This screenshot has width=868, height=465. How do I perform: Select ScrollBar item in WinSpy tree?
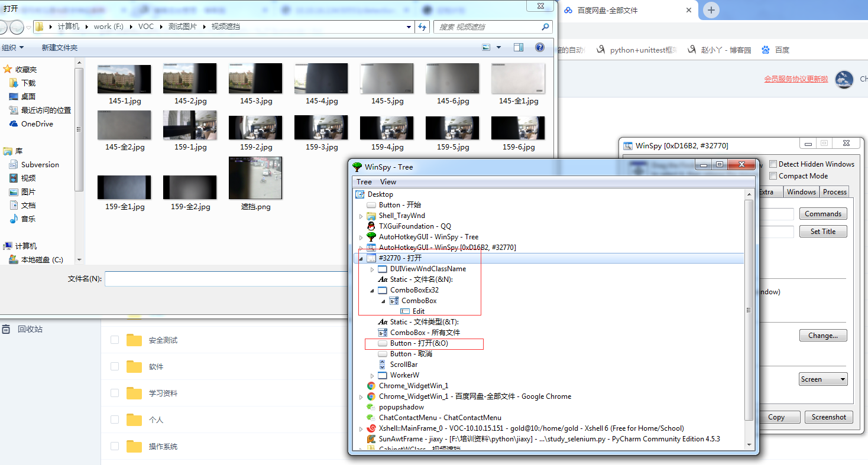click(x=403, y=365)
